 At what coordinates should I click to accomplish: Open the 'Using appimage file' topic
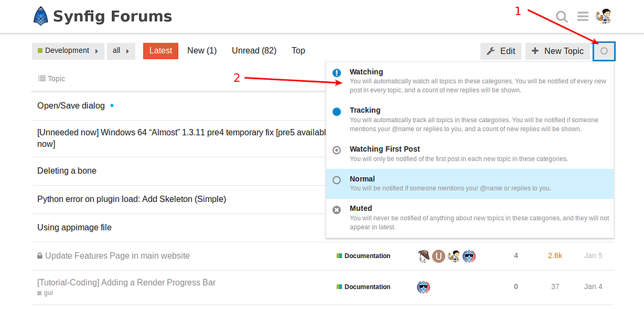74,227
